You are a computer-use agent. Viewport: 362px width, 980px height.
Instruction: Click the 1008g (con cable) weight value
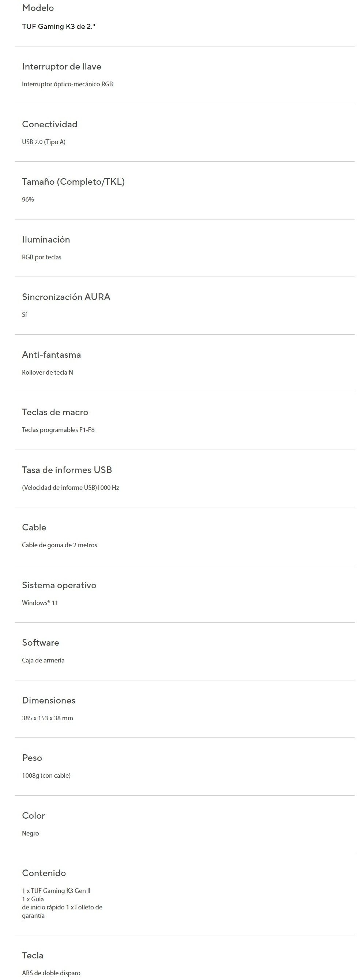click(46, 776)
